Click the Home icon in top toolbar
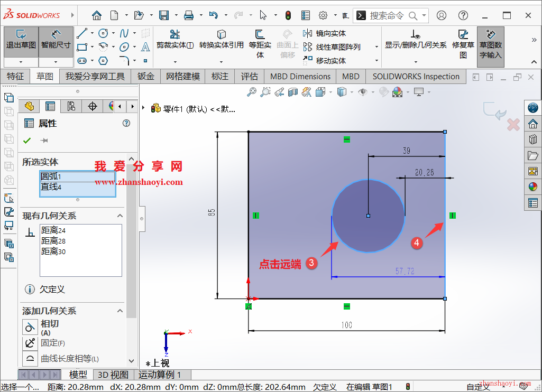Viewport: 542px width, 392px height. tap(97, 15)
